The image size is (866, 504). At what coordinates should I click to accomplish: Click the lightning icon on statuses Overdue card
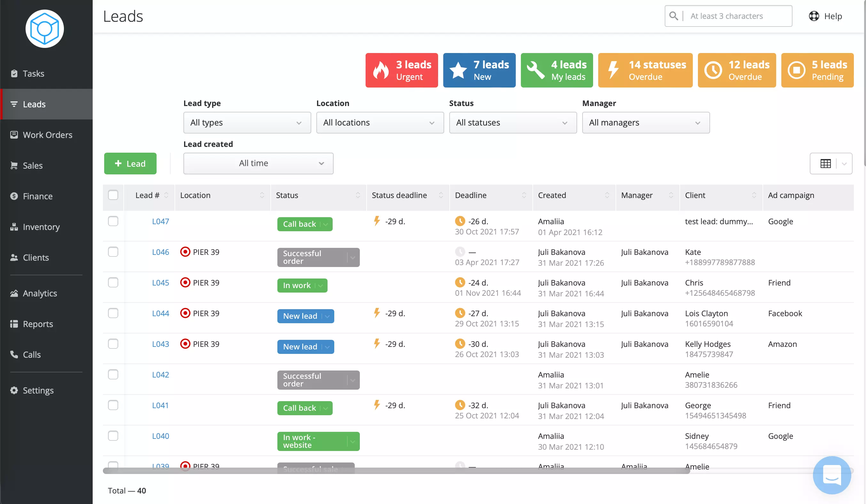[x=614, y=70]
